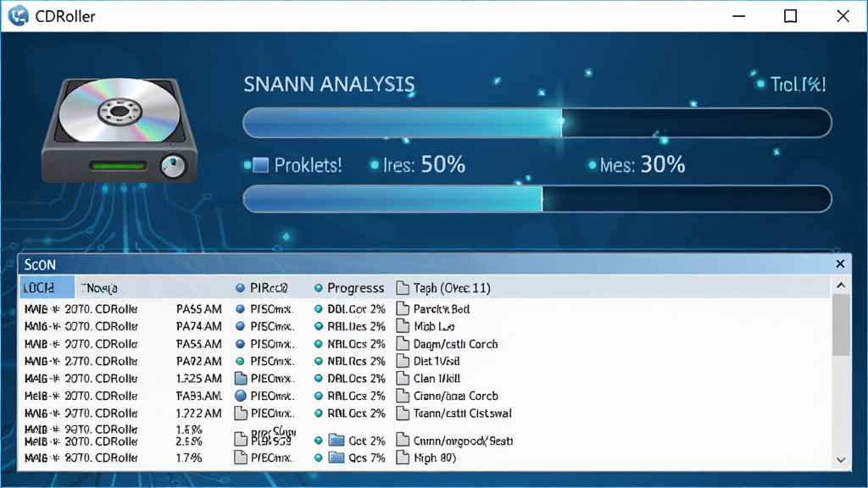Click the blue dot in the PIRcd2 header
Viewport: 868px width, 488px height.
240,288
